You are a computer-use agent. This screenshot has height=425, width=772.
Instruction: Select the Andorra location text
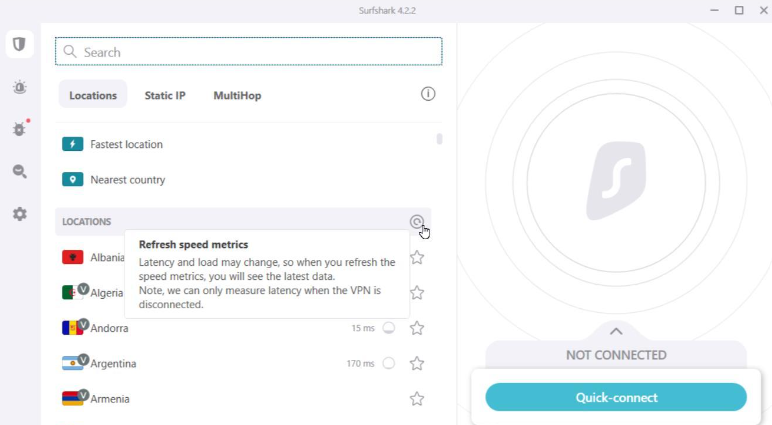(x=109, y=328)
